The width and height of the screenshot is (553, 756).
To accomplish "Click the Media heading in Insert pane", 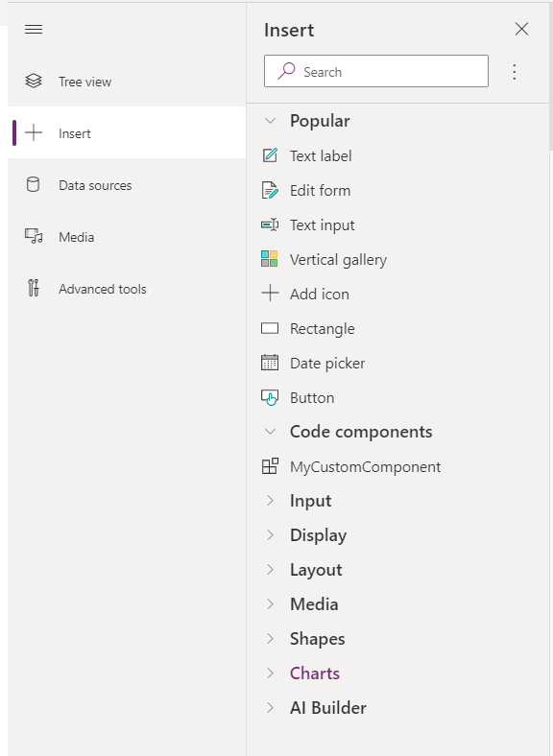I will (314, 604).
